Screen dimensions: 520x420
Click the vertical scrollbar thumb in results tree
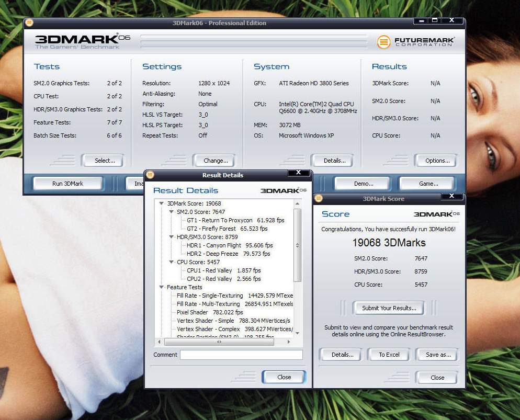tap(298, 245)
